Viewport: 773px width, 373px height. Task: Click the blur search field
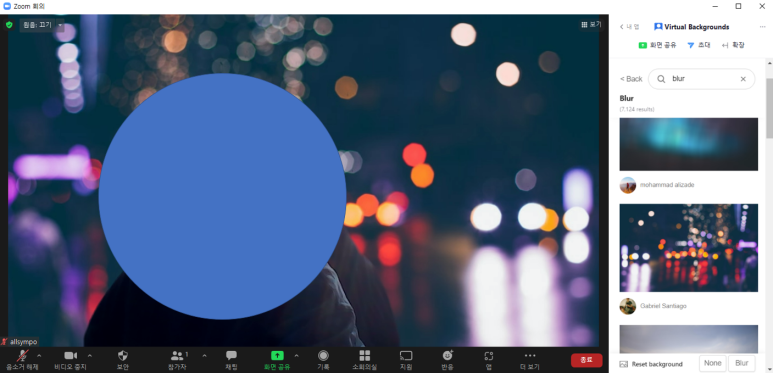(x=702, y=79)
